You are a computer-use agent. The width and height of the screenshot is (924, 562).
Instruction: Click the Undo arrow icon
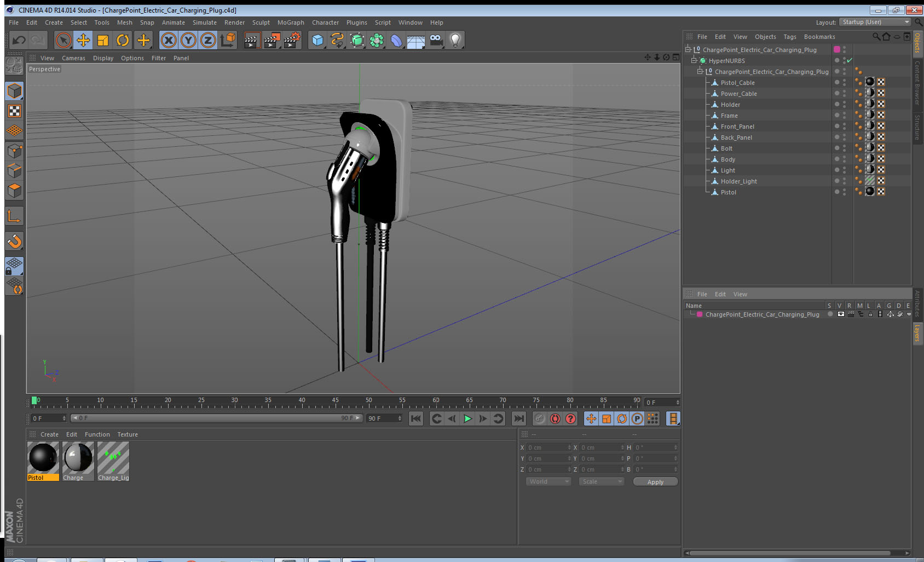(x=19, y=40)
